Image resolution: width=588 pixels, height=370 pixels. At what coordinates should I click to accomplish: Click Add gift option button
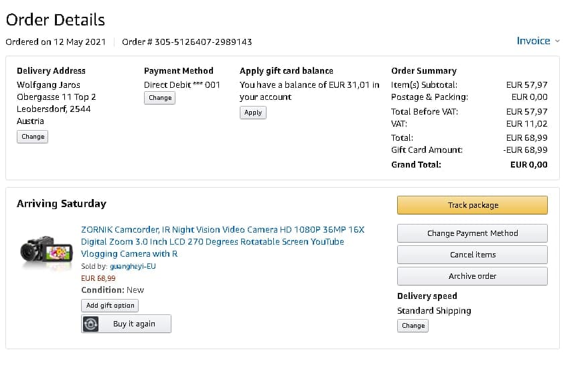(111, 306)
